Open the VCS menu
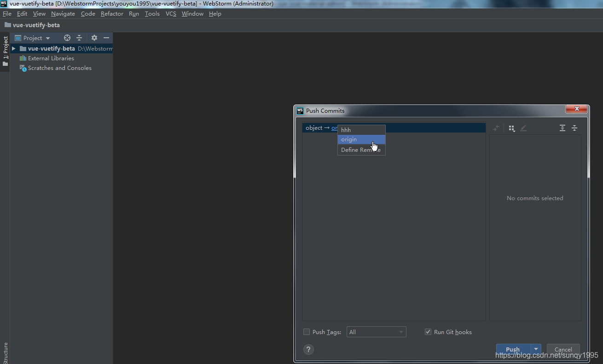The image size is (603, 364). coord(171,14)
